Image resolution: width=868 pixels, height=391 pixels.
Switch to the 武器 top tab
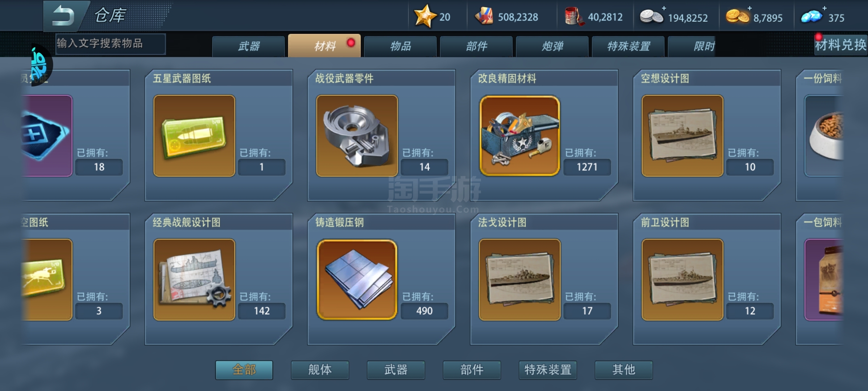click(249, 46)
